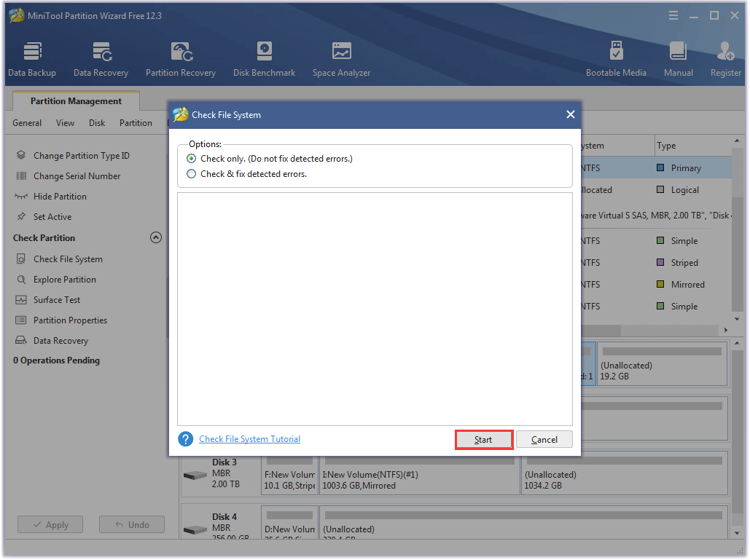This screenshot has width=750, height=560.
Task: Click the Striped type purple swatch
Action: (x=660, y=262)
